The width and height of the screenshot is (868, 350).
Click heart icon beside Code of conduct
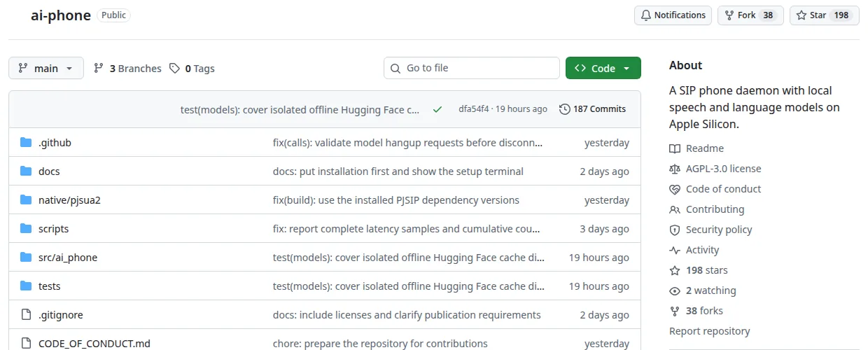pos(675,189)
